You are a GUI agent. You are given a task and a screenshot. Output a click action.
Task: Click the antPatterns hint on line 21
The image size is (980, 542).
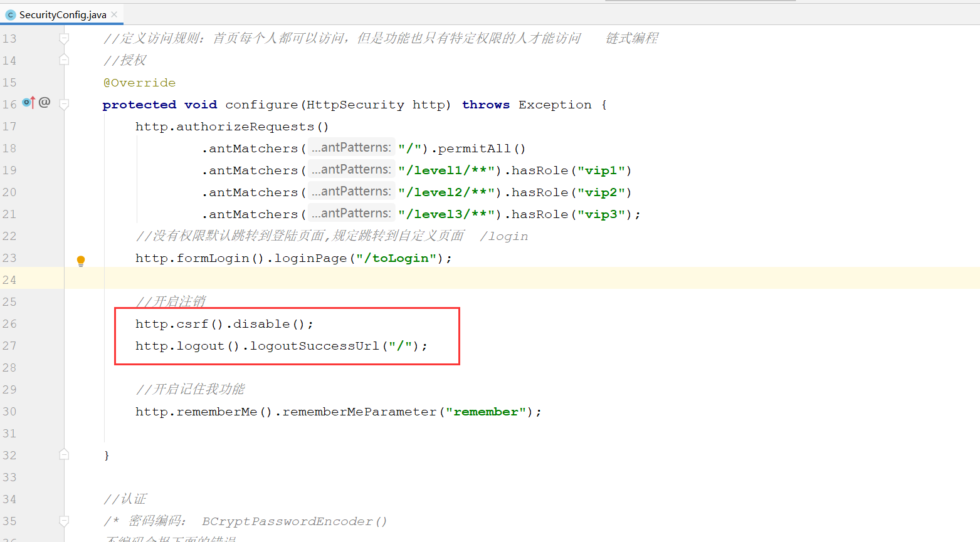[x=351, y=214]
